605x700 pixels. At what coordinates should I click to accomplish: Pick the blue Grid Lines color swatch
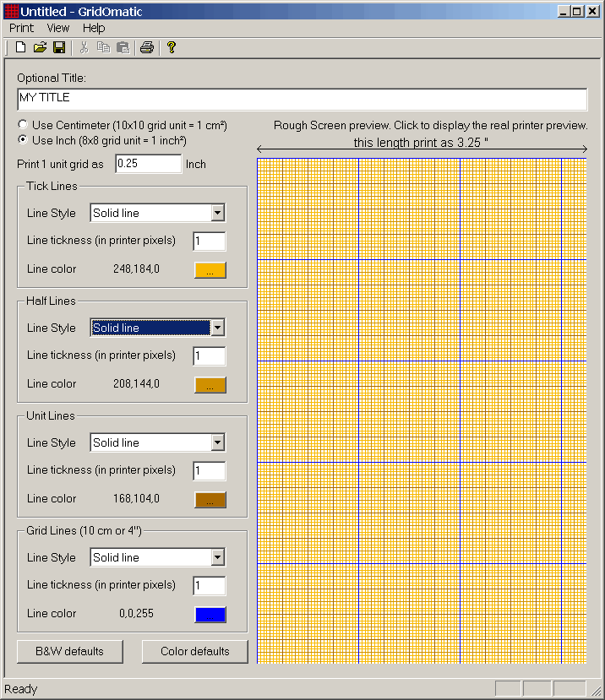pos(210,615)
